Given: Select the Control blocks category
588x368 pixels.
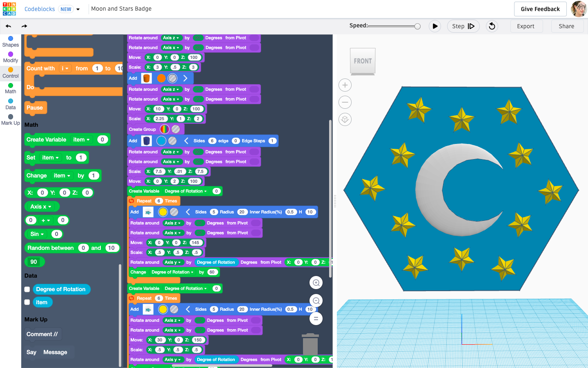Looking at the screenshot, I should pos(10,72).
